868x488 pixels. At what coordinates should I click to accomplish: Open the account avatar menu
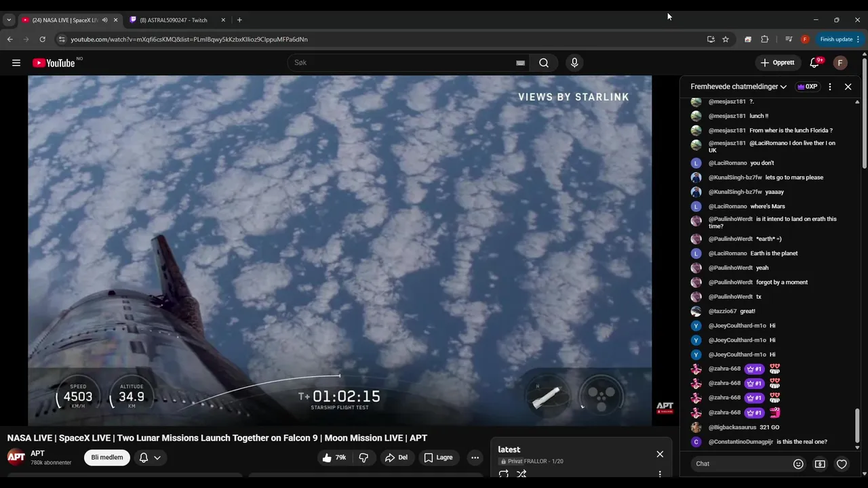click(x=840, y=63)
